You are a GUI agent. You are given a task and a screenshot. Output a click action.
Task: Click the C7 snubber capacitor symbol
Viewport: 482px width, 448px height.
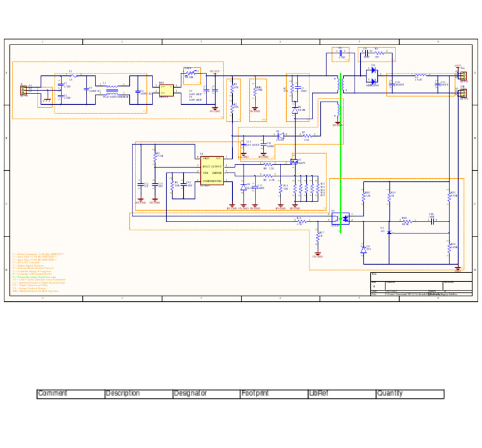(x=297, y=88)
